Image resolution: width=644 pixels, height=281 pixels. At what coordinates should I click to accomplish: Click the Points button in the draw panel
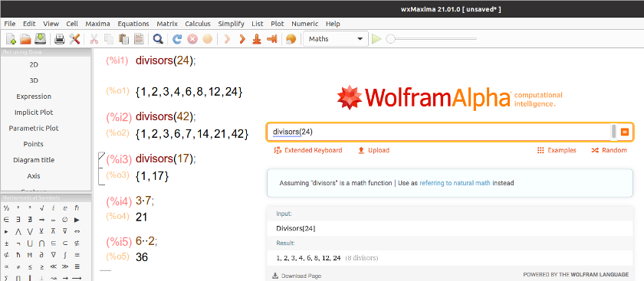pos(34,144)
